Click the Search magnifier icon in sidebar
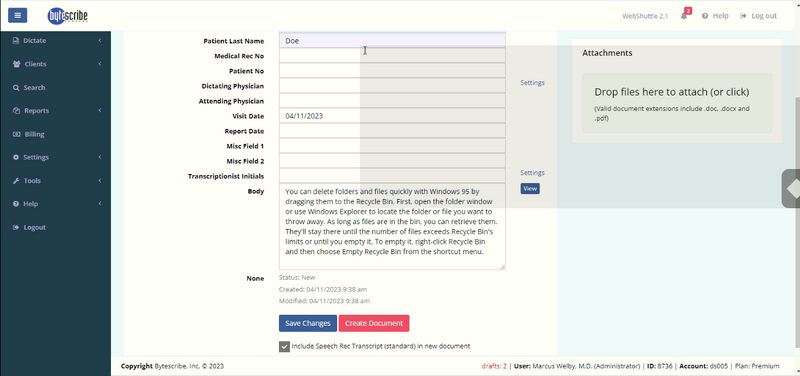800x376 pixels. click(x=16, y=88)
